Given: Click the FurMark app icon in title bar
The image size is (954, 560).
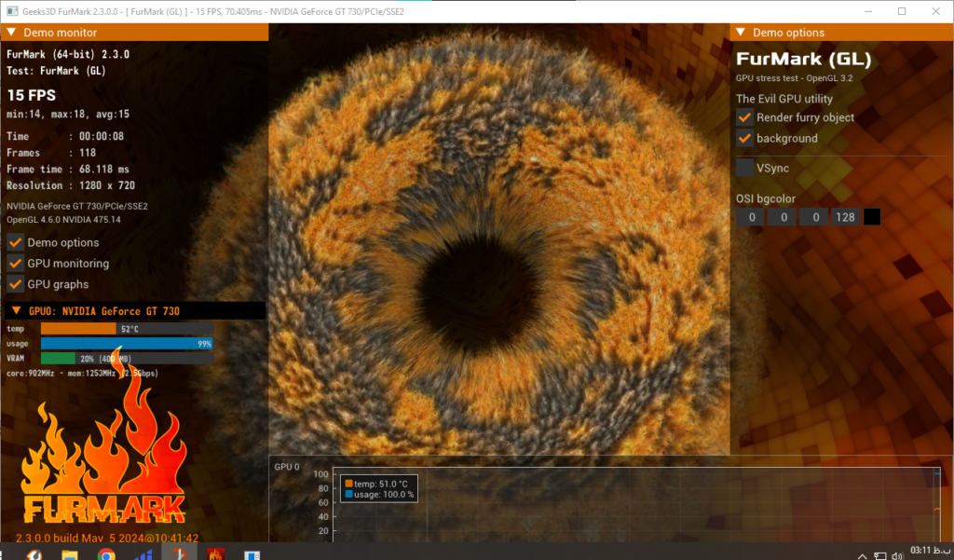Looking at the screenshot, I should (11, 11).
